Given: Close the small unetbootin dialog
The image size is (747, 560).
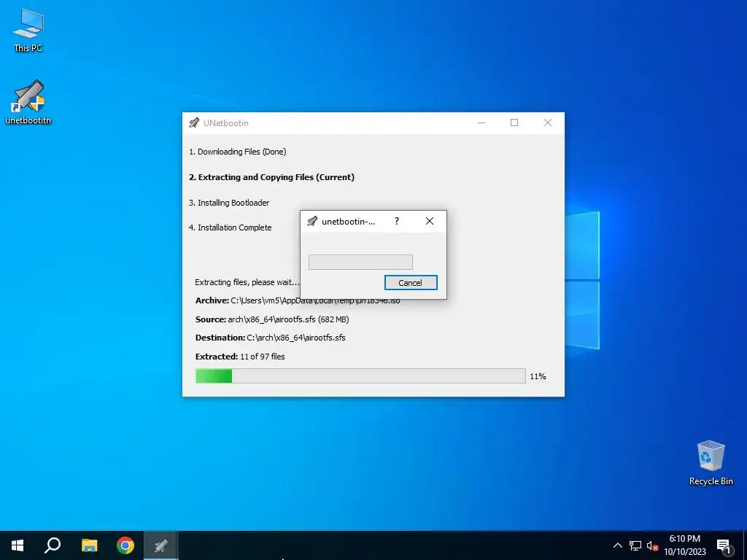Looking at the screenshot, I should point(429,221).
